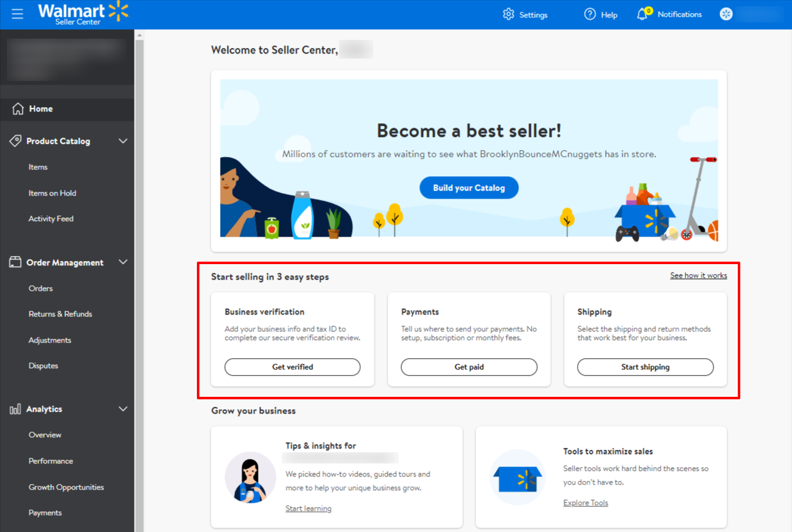792x532 pixels.
Task: Open the Orders page
Action: [x=41, y=288]
